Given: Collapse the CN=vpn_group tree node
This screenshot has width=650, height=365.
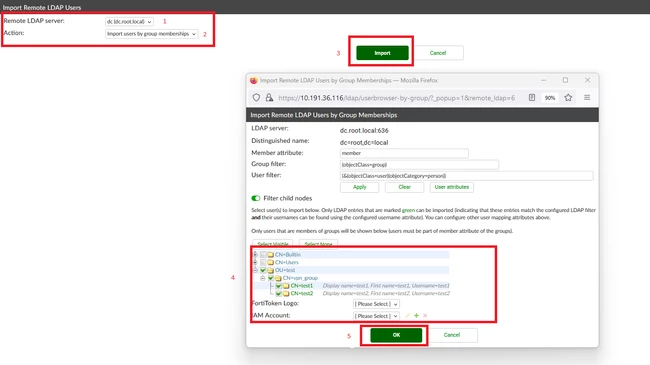Looking at the screenshot, I should pyautogui.click(x=263, y=278).
